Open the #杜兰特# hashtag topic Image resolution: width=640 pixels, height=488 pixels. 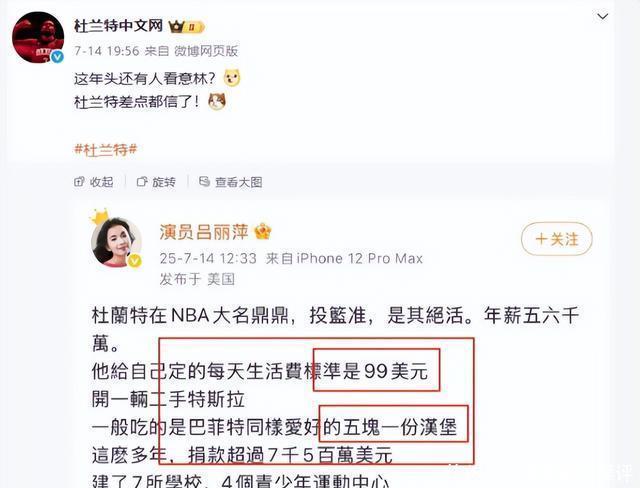pos(106,149)
